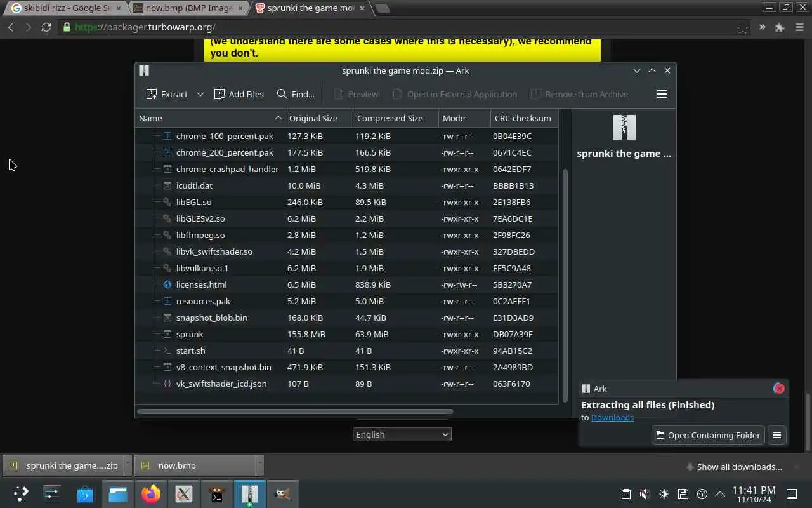This screenshot has height=508, width=812.
Task: Open notification hamburger options menu
Action: (776, 435)
